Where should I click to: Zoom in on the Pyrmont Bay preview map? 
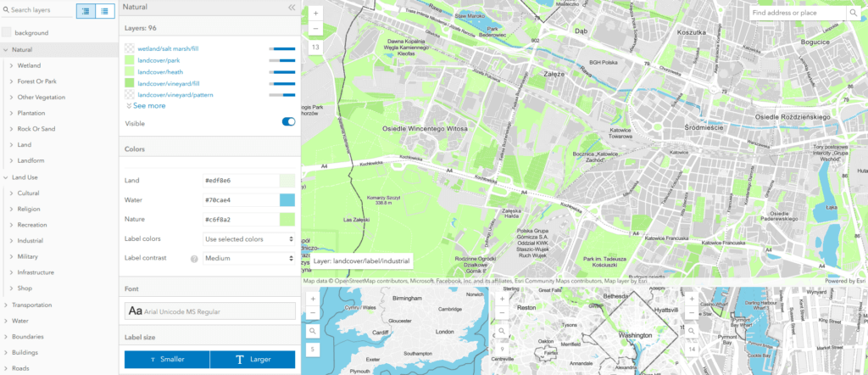692,299
